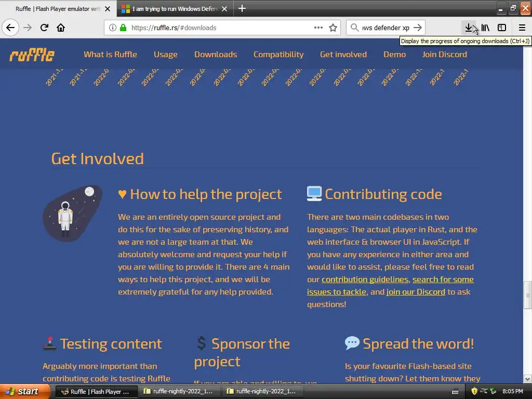Click the green secure padlock icon

123,28
